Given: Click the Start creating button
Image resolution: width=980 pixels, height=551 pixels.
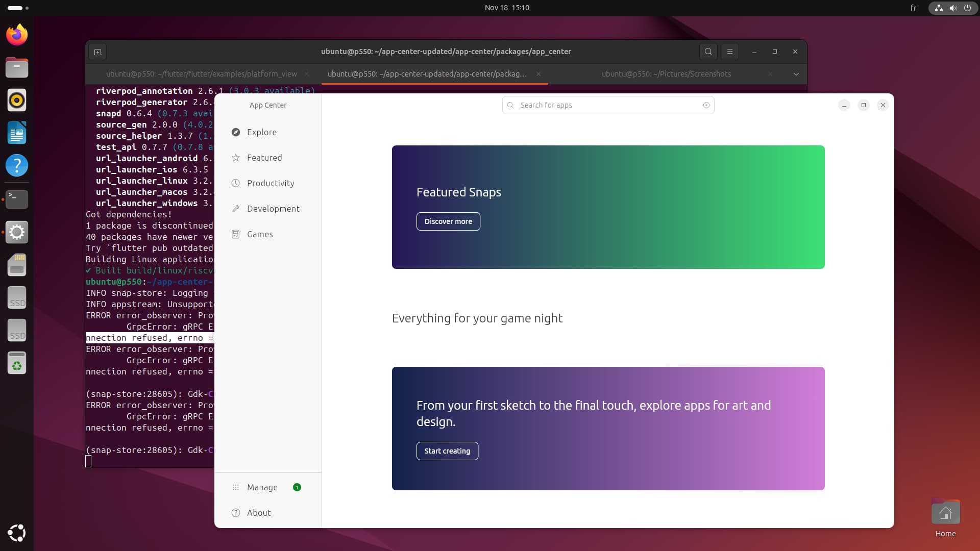Looking at the screenshot, I should [447, 451].
